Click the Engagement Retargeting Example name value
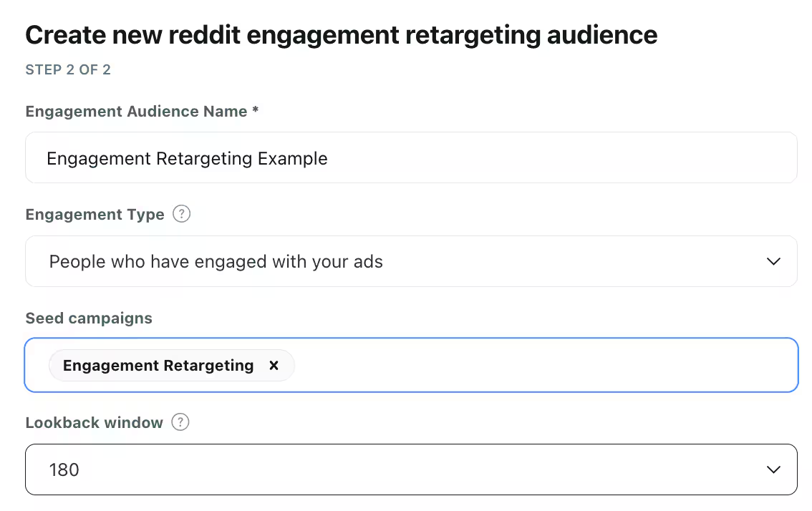The image size is (812, 511). (x=187, y=157)
